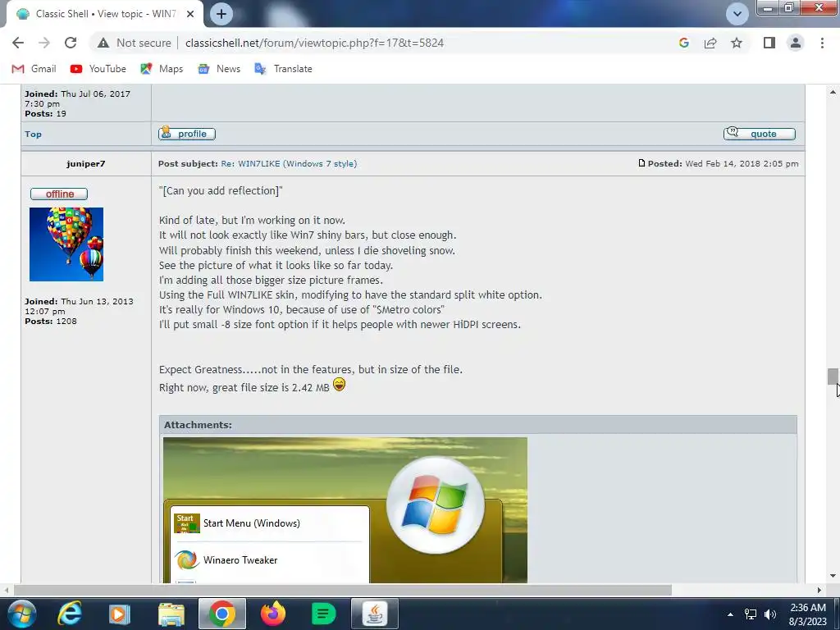The width and height of the screenshot is (840, 630).
Task: Launch Firefox from the taskbar
Action: (272, 614)
